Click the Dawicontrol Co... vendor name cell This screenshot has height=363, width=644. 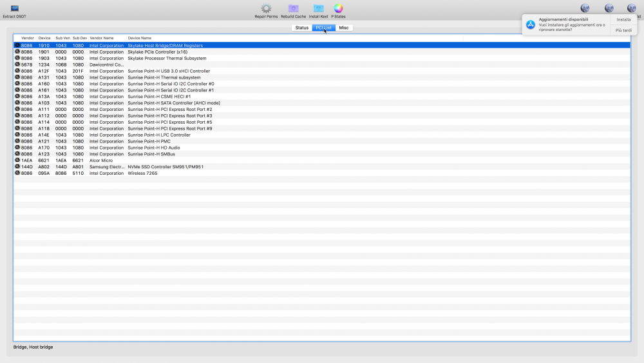coord(106,64)
